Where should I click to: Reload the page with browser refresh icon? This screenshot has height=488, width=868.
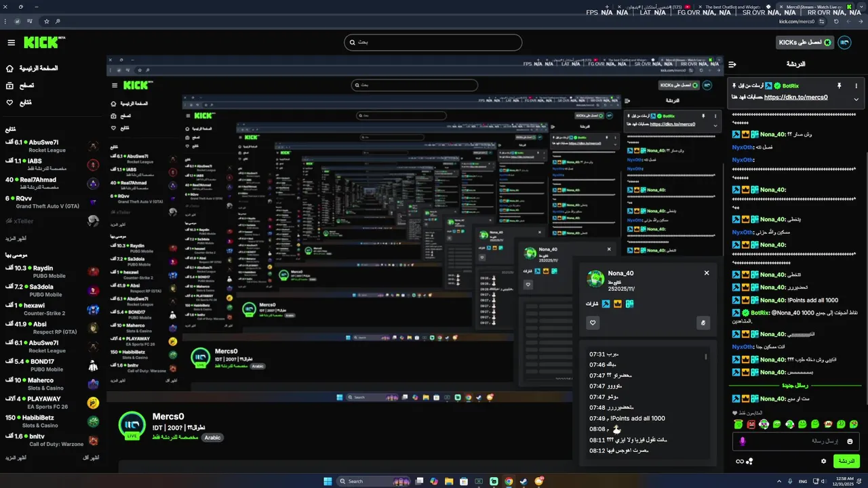(836, 22)
